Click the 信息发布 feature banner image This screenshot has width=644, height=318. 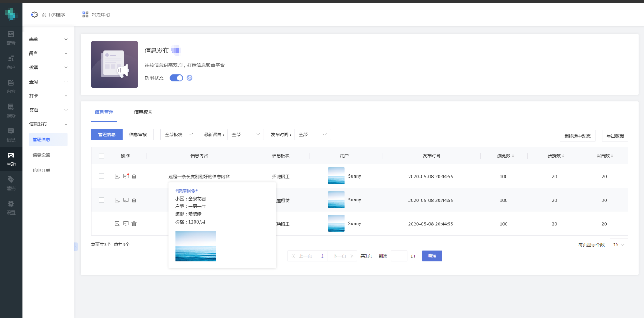pos(114,64)
